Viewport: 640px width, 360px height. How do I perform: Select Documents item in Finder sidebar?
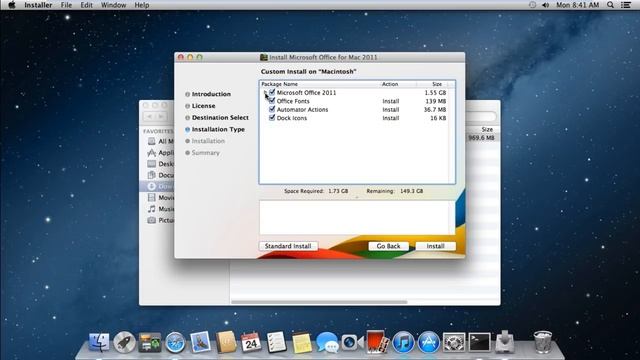(160, 175)
